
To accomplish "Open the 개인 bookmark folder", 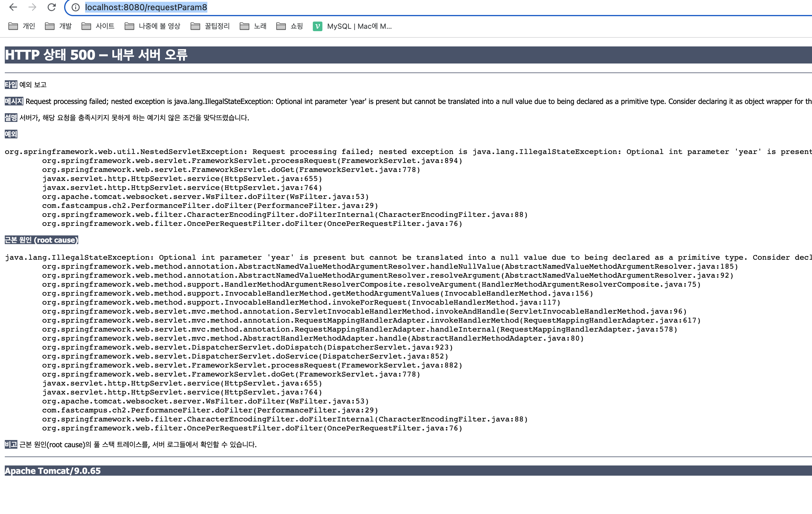I will coord(22,26).
